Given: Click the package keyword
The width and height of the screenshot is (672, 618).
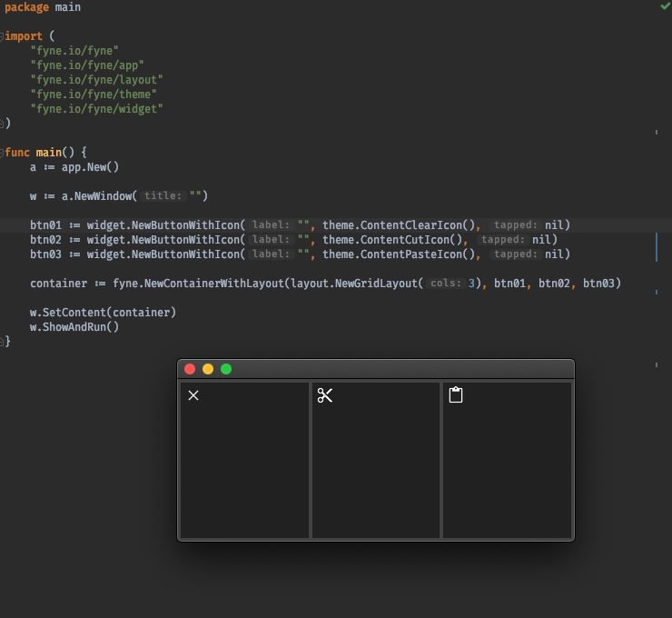Looking at the screenshot, I should [x=26, y=7].
